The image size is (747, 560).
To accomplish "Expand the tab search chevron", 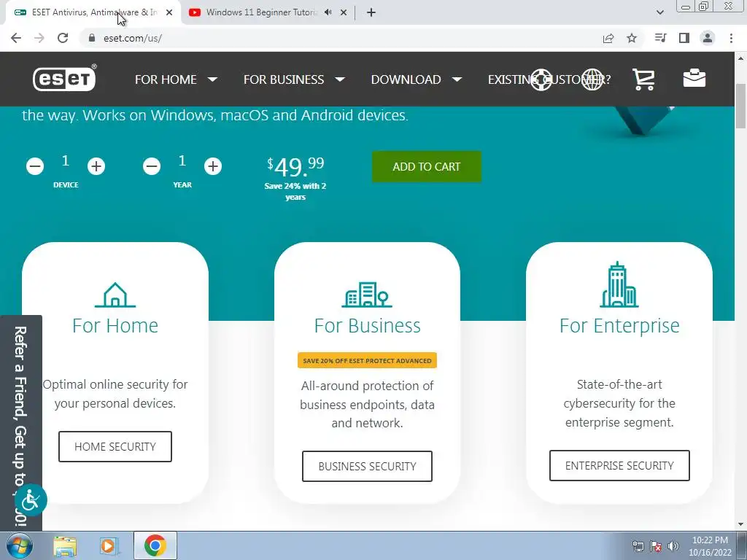I will [659, 12].
